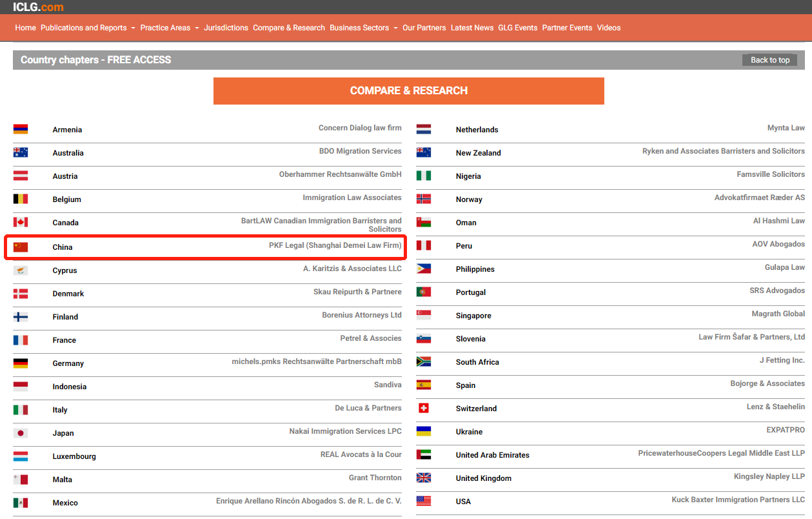Open Partner Events nav item
812x519 pixels.
click(567, 28)
